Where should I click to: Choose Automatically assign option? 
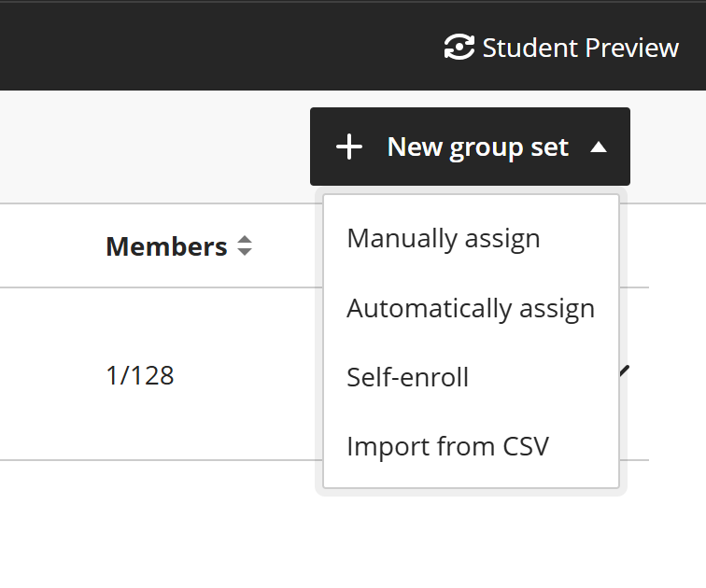pos(471,308)
